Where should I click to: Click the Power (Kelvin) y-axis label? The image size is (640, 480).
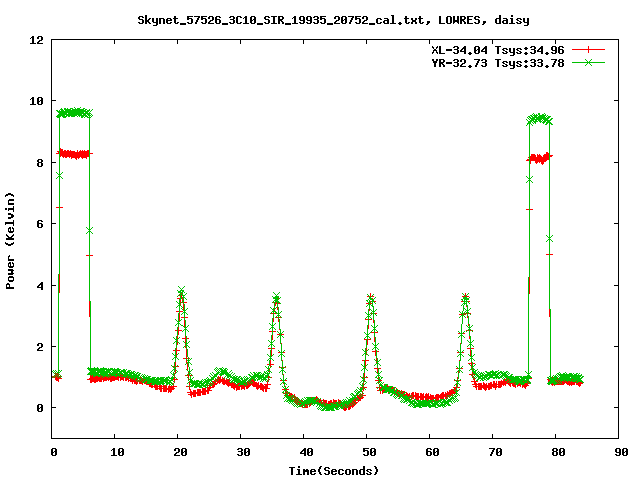[10, 241]
